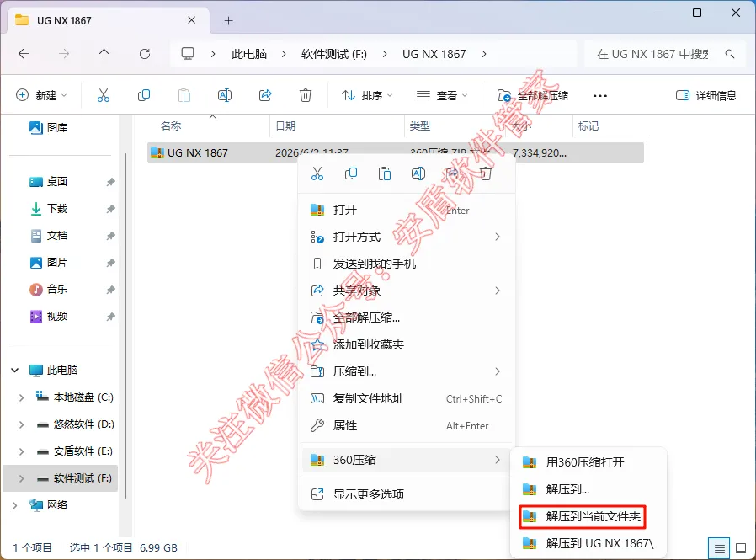Open the see more toolbar options
Image resolution: width=756 pixels, height=560 pixels.
coord(600,95)
